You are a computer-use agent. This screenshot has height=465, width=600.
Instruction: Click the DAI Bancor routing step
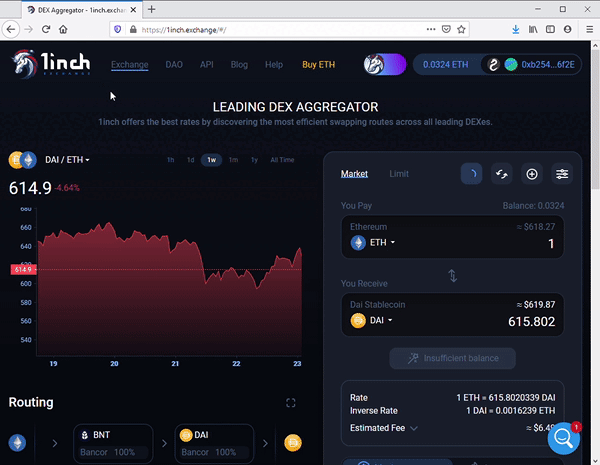(214, 444)
